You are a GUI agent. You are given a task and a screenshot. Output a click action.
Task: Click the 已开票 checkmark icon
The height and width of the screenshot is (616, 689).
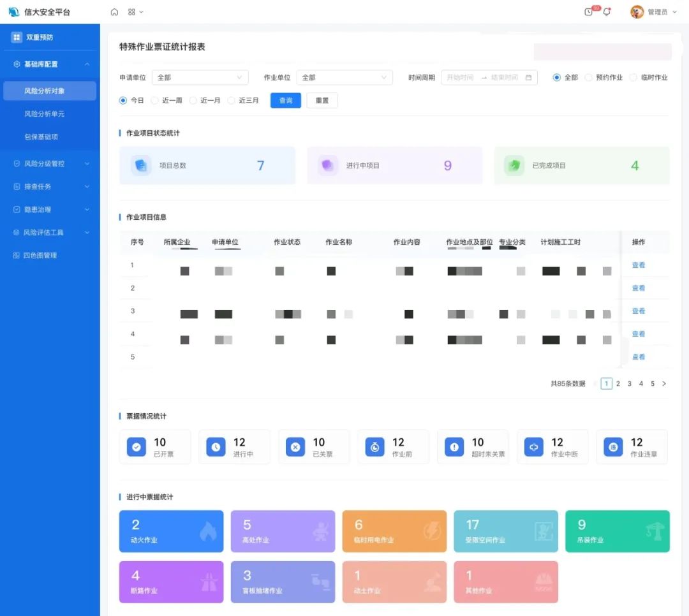tap(137, 447)
